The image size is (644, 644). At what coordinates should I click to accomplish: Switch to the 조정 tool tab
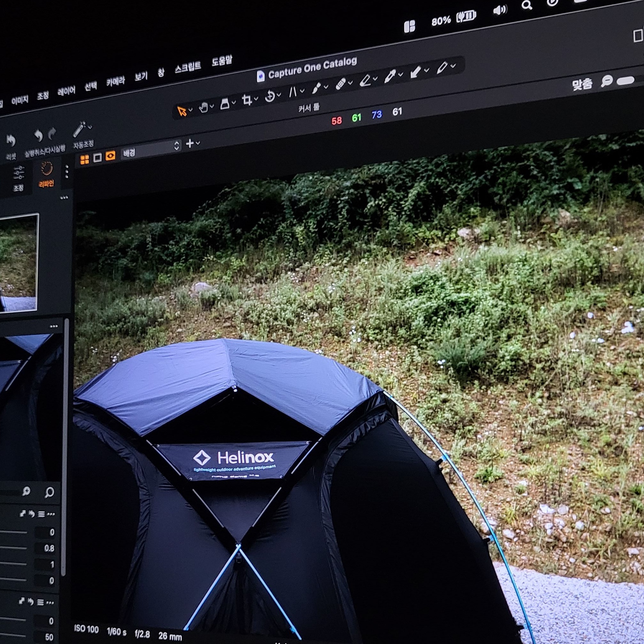pos(19,178)
